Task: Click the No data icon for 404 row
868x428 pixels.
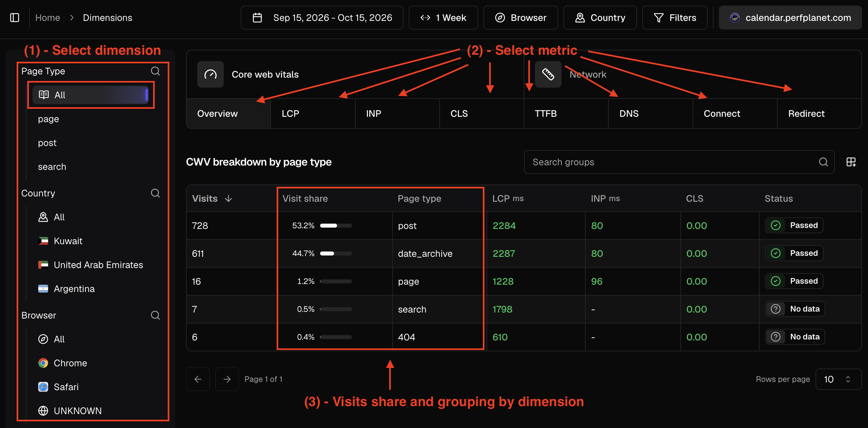Action: tap(776, 337)
